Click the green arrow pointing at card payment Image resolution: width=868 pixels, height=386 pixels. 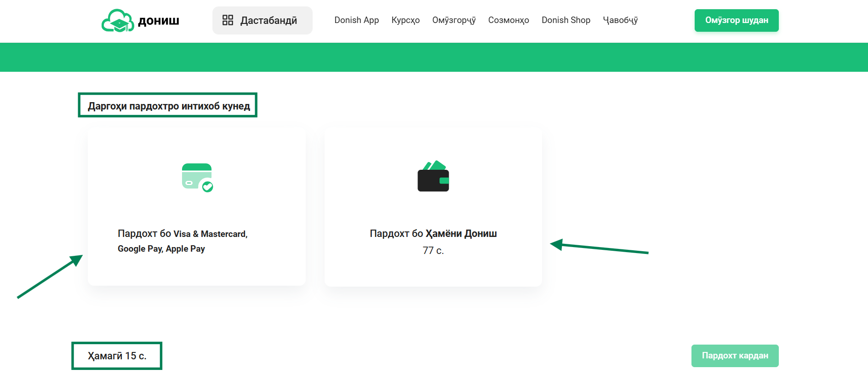(x=51, y=276)
